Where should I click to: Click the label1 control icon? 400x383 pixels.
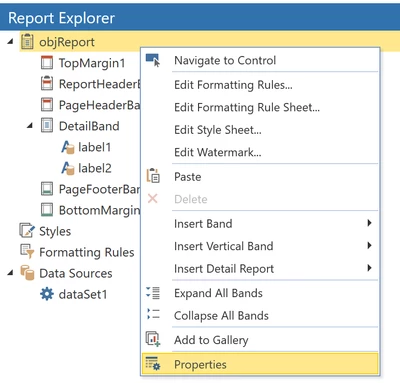[67, 147]
